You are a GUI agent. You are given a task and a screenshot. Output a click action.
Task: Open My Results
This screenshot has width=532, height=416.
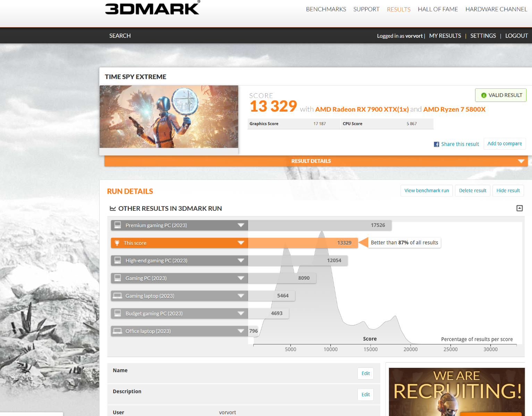pyautogui.click(x=445, y=36)
